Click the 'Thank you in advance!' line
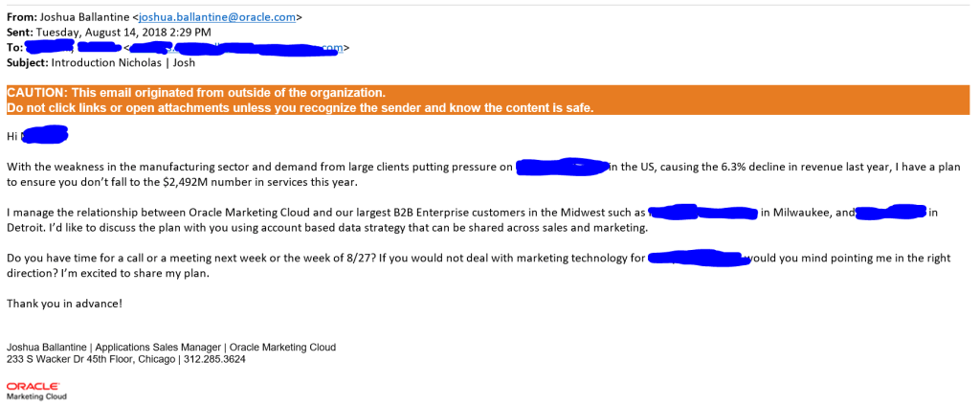Image resolution: width=980 pixels, height=407 pixels. (x=64, y=304)
